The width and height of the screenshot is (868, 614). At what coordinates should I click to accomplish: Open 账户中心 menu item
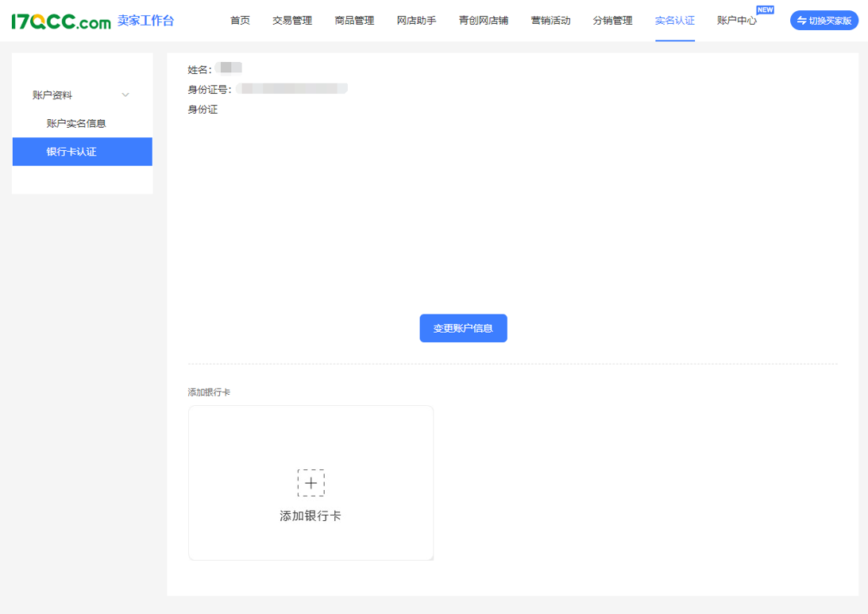tap(736, 21)
